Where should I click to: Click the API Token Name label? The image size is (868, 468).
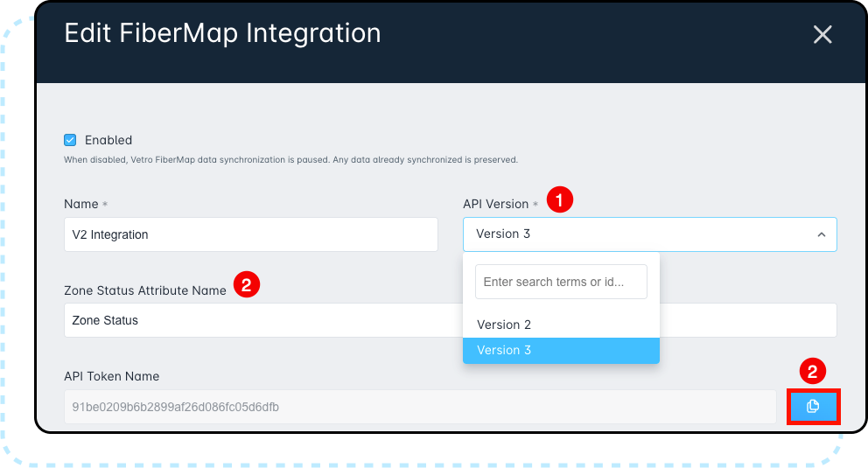pyautogui.click(x=112, y=376)
